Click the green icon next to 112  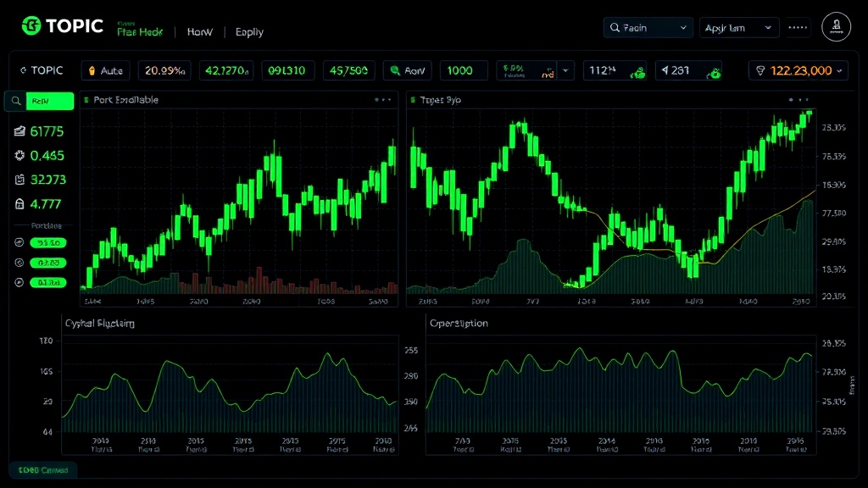pyautogui.click(x=637, y=73)
